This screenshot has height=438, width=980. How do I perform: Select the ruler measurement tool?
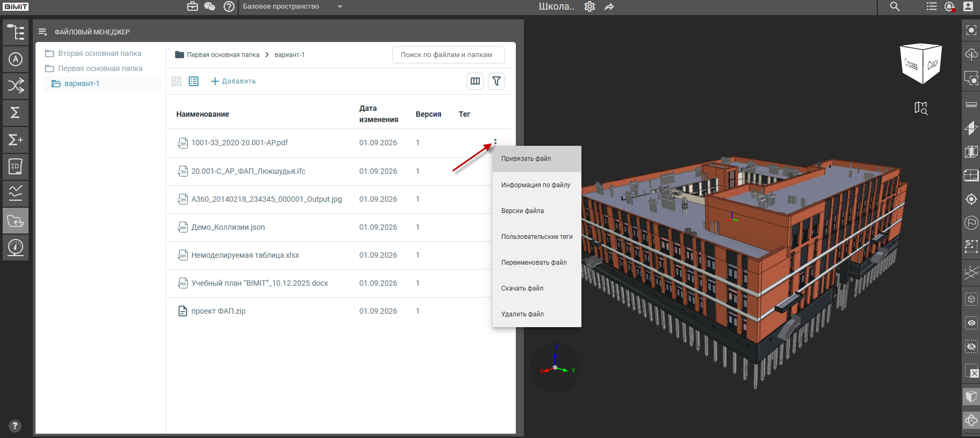(x=971, y=104)
